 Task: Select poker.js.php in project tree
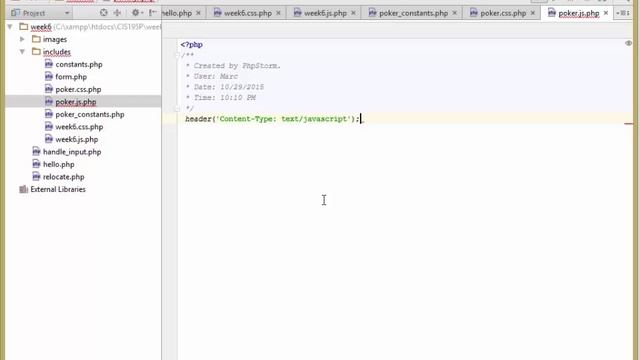[76, 102]
